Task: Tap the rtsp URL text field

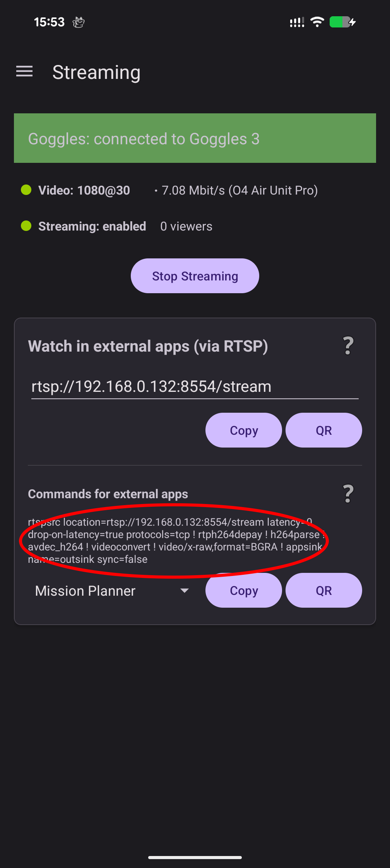Action: pos(151,386)
